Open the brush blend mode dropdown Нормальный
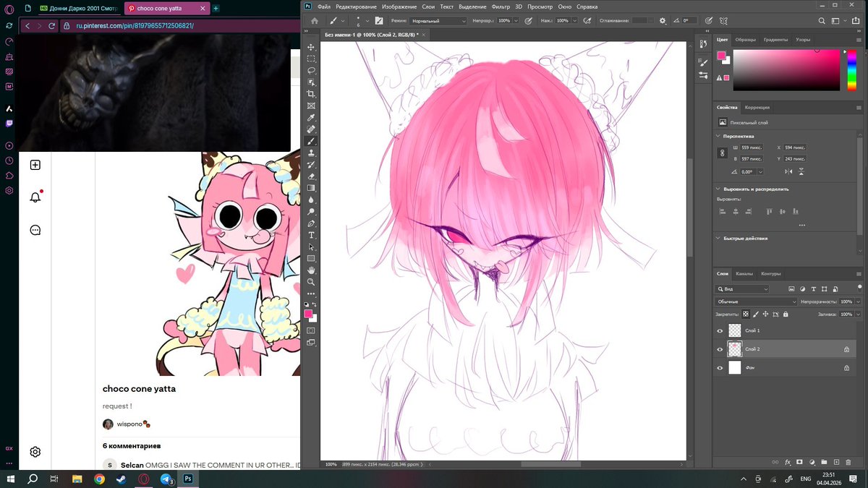The image size is (868, 488). 439,21
